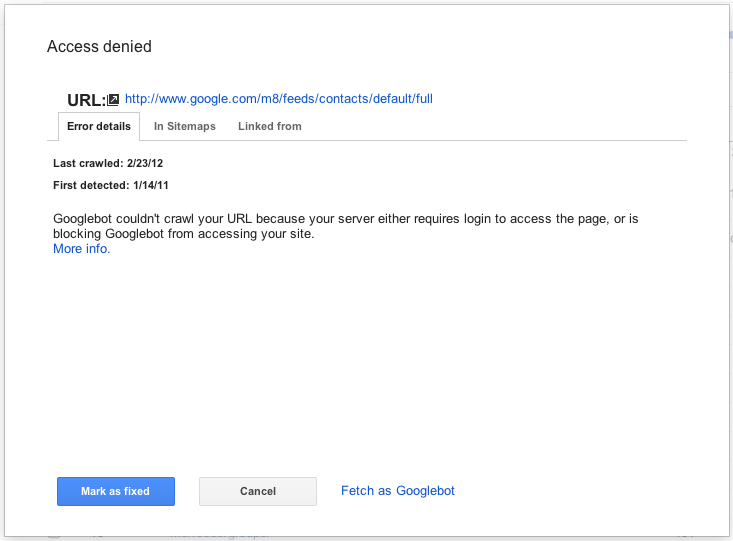Switch to the Error details tab
Image resolution: width=733 pixels, height=541 pixels.
point(99,127)
